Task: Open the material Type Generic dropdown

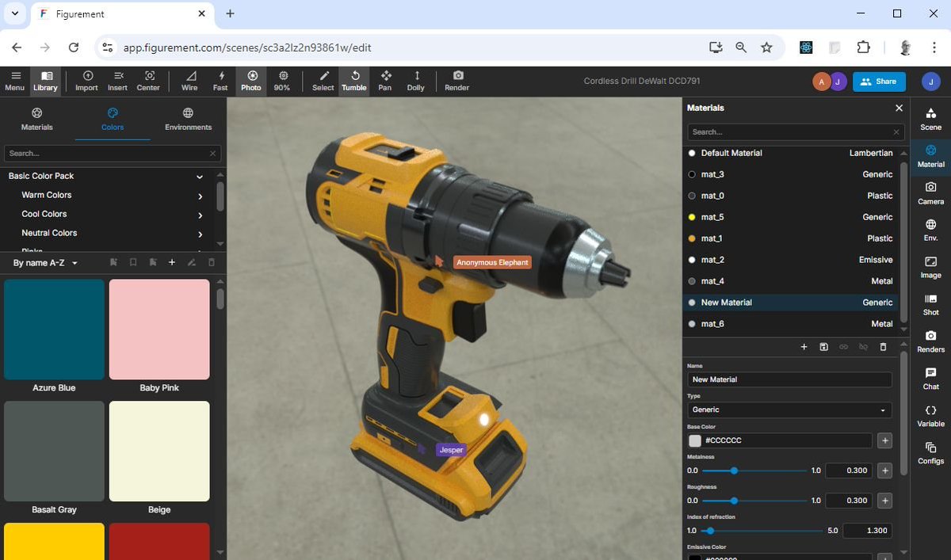Action: pyautogui.click(x=789, y=410)
